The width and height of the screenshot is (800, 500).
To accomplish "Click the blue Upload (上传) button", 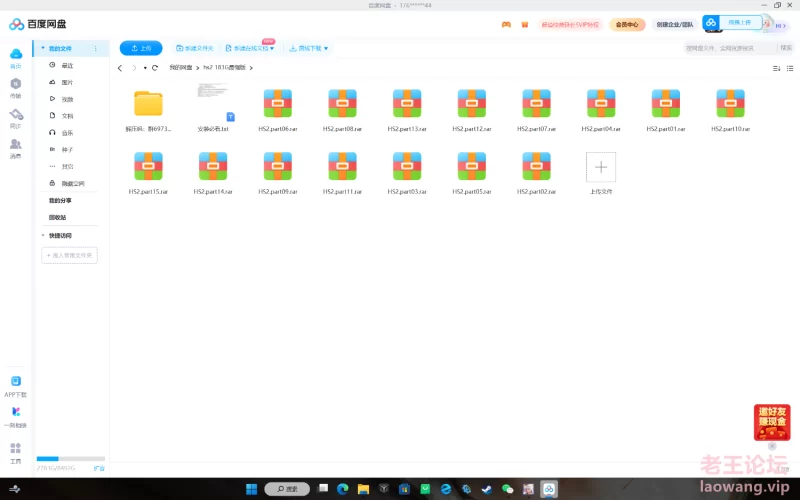I will click(141, 48).
